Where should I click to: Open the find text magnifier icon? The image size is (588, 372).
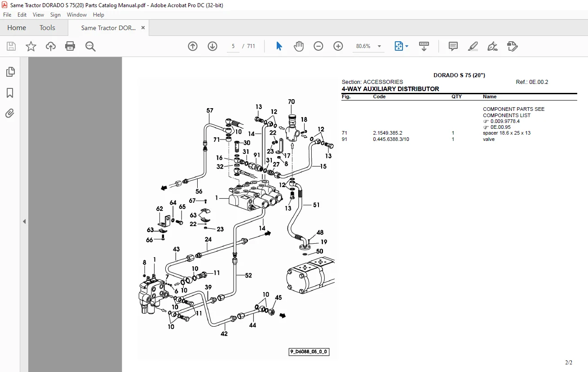(x=90, y=46)
